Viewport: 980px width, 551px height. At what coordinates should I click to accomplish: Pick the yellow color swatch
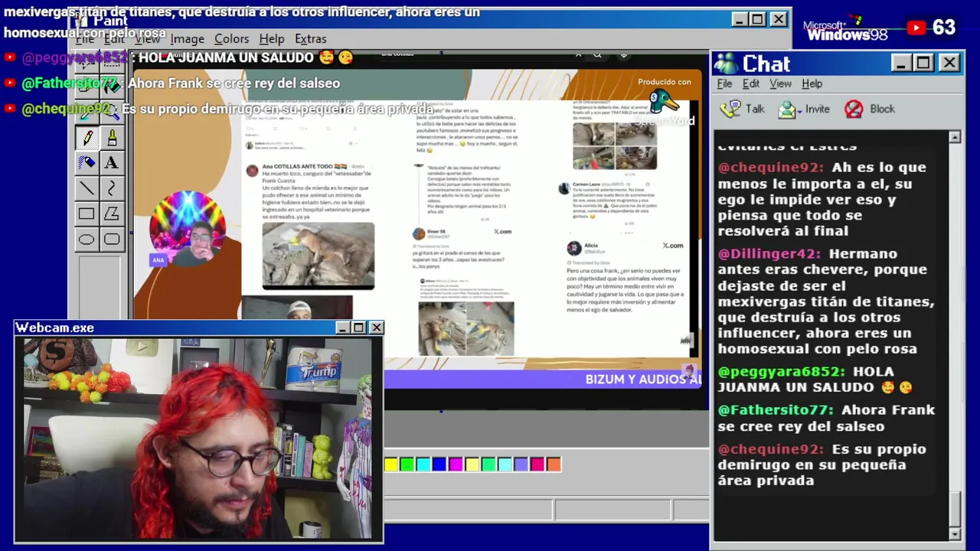[x=391, y=464]
